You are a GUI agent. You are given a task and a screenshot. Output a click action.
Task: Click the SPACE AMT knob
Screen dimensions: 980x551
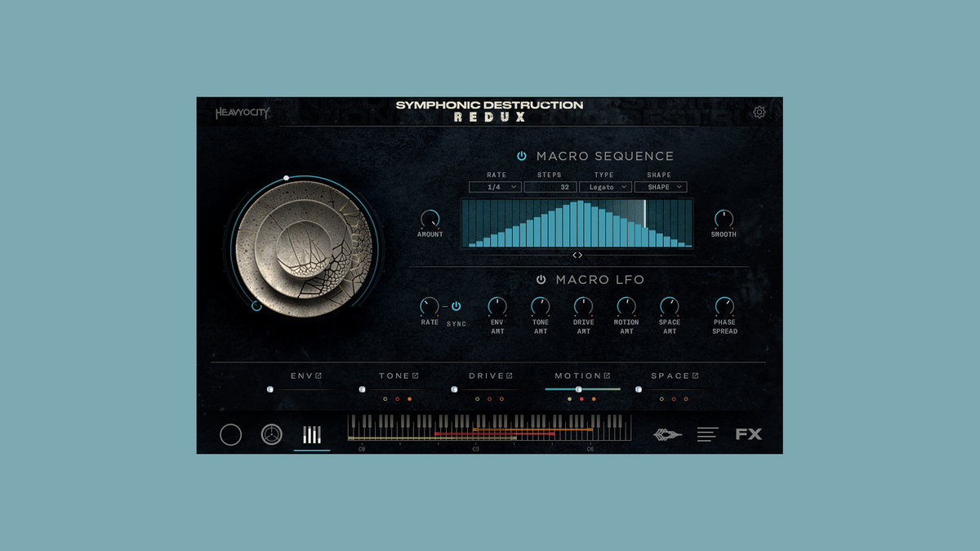click(x=670, y=307)
